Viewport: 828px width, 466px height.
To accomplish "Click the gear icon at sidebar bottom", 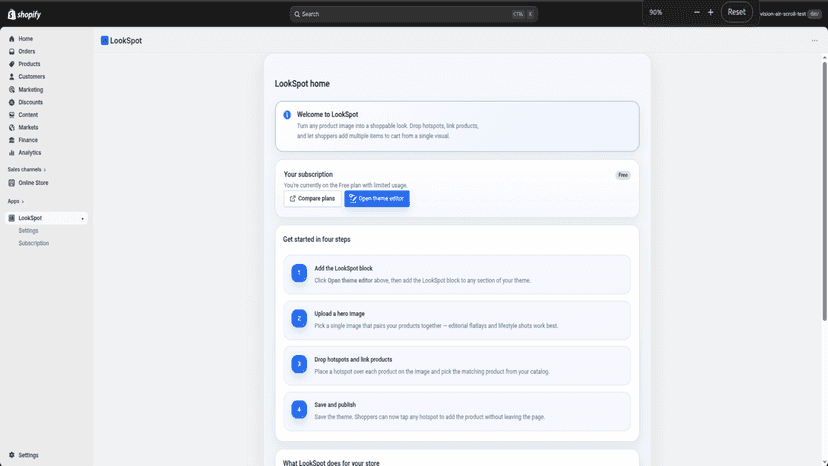I will [12, 455].
